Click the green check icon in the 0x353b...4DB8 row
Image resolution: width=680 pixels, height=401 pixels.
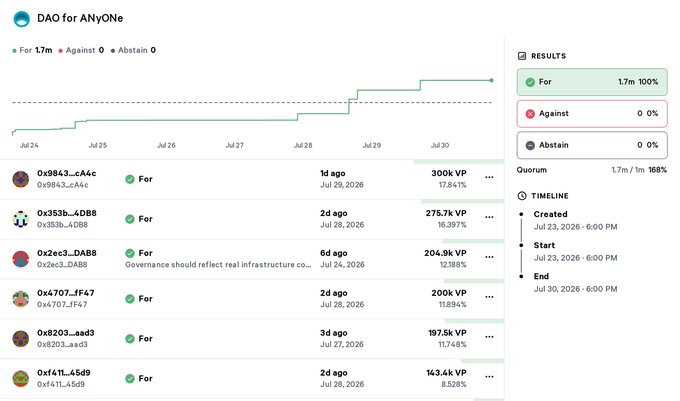pos(130,219)
